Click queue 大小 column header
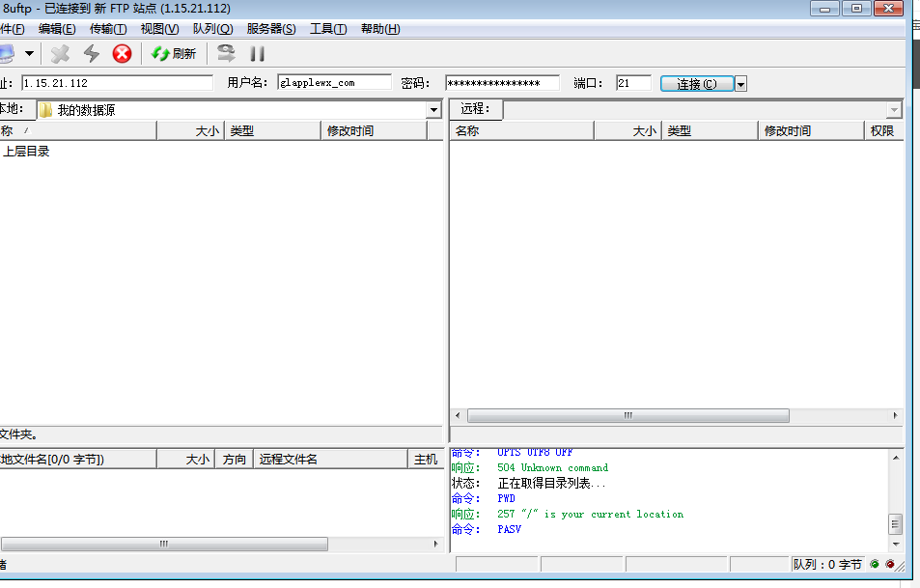 click(x=186, y=459)
